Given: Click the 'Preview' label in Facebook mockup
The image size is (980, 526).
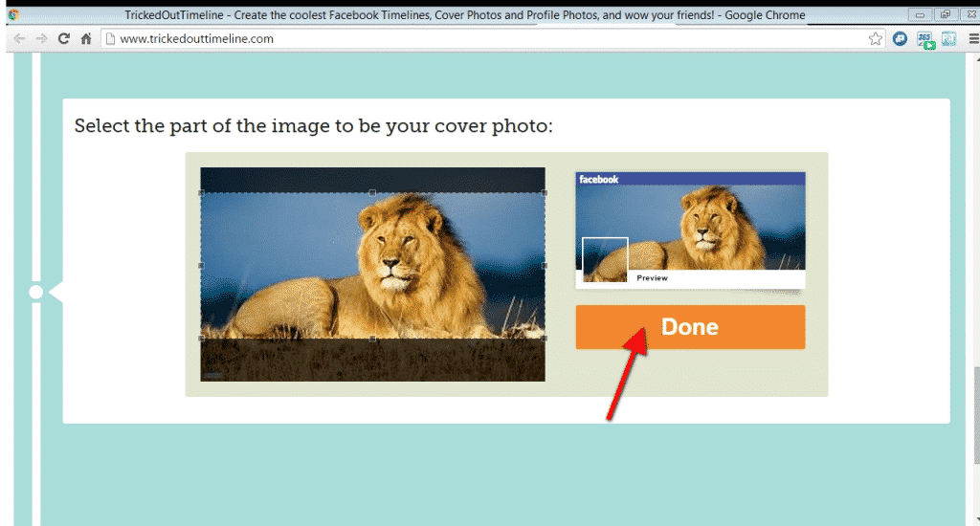Looking at the screenshot, I should pos(652,278).
